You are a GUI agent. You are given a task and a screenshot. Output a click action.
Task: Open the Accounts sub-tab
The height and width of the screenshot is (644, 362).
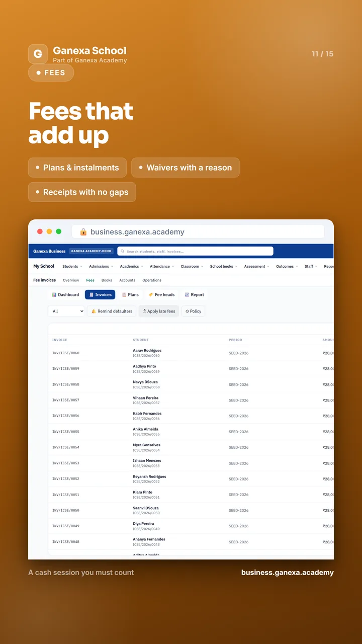click(127, 280)
